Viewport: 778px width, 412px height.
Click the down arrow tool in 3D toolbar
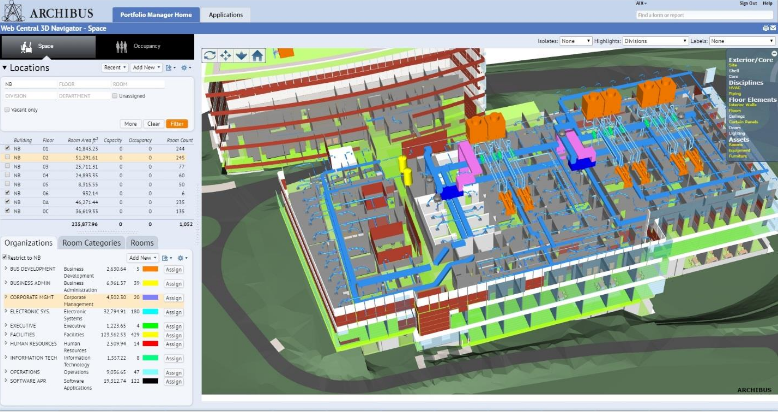point(241,55)
